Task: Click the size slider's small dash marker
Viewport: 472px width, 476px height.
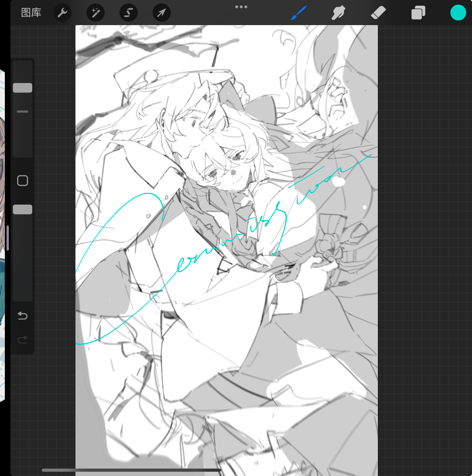Action: (x=23, y=112)
